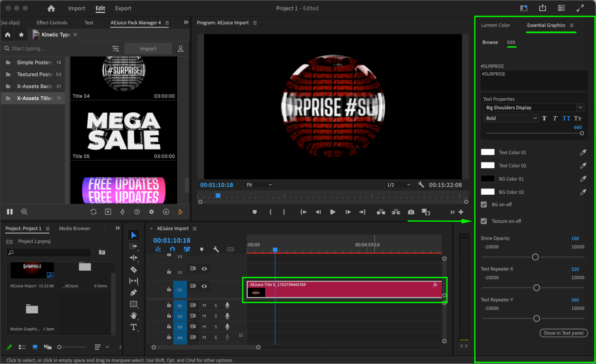Choose the Hand tool
Image resolution: width=596 pixels, height=364 pixels.
point(134,315)
